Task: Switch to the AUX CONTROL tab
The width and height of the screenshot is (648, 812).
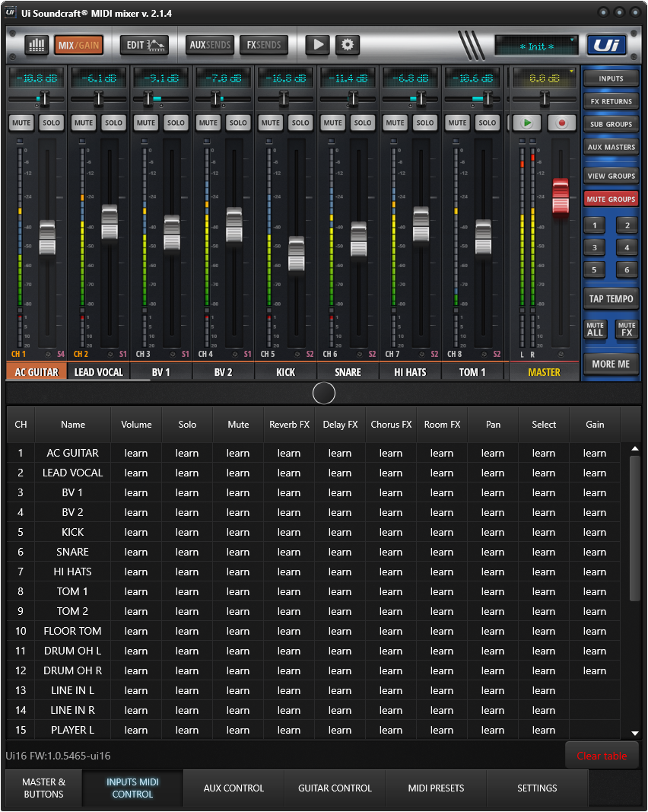Action: (x=233, y=788)
